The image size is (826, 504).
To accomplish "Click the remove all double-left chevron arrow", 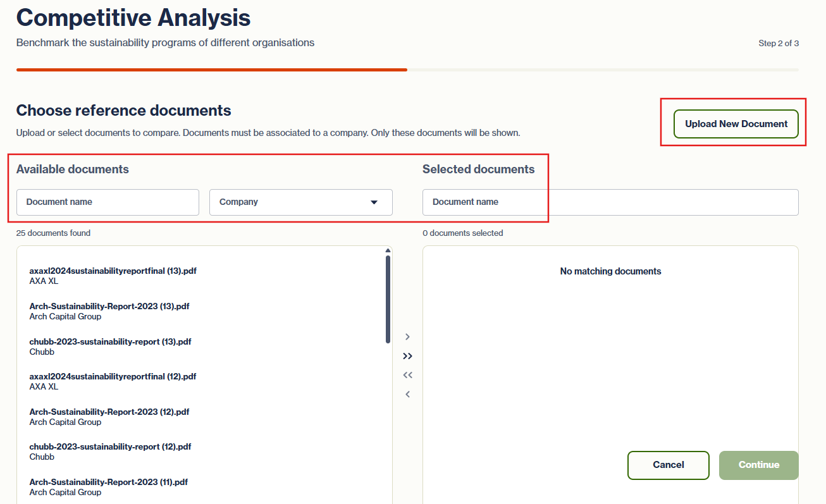I will (407, 375).
